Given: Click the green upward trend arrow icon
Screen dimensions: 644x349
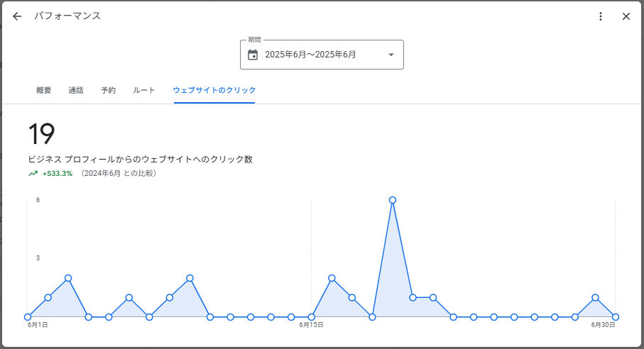Looking at the screenshot, I should click(x=33, y=173).
